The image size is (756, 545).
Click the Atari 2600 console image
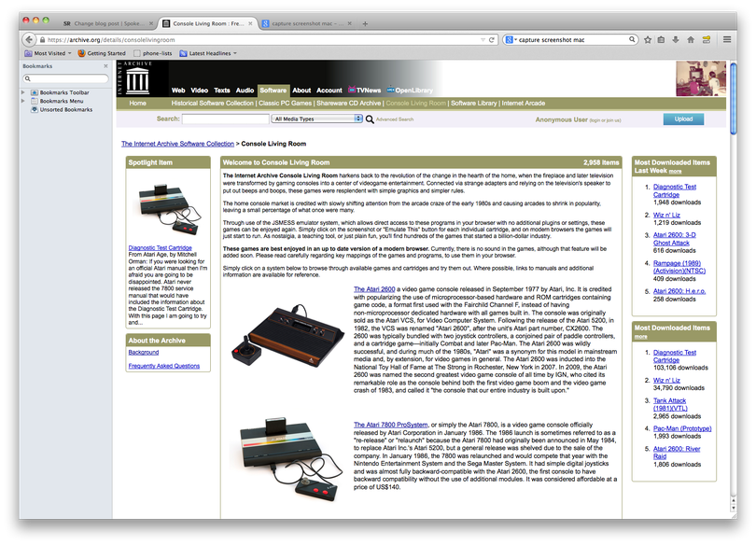click(x=288, y=334)
